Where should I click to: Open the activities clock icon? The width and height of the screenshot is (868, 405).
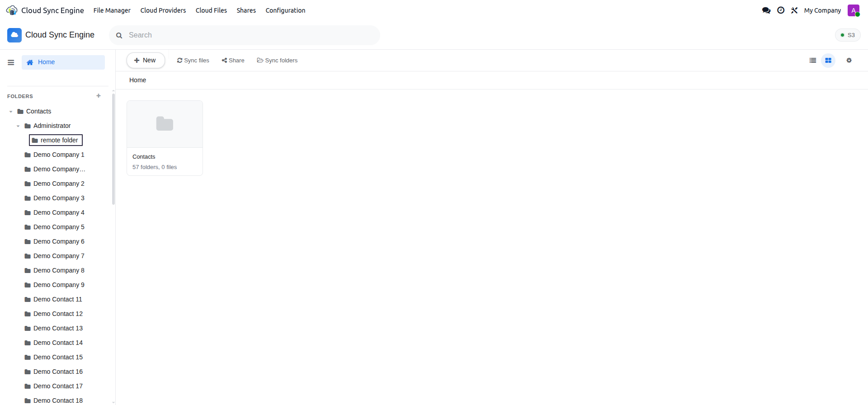point(781,10)
